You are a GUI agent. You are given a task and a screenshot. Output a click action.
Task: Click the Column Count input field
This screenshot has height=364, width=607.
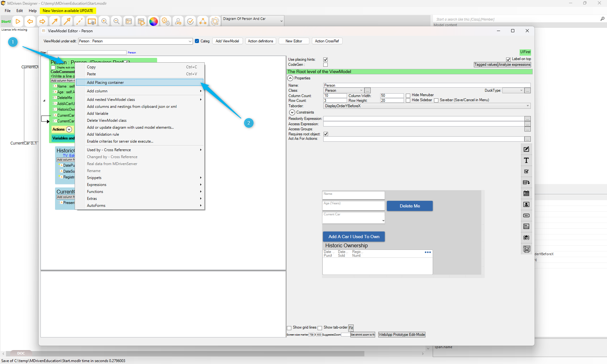335,96
